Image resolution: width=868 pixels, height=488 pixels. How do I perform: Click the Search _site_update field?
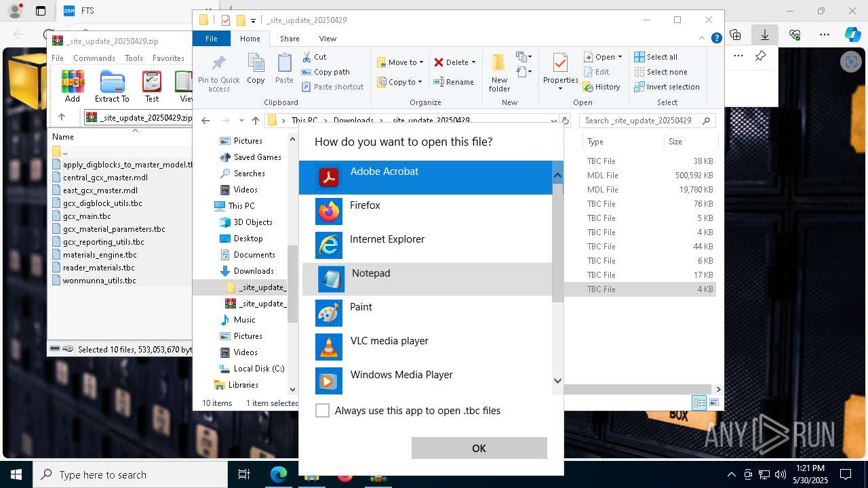point(647,121)
